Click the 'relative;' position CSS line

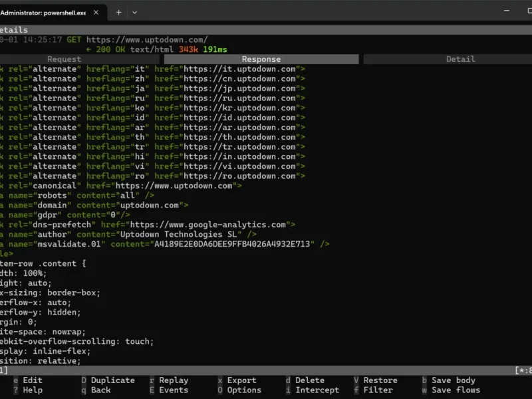point(41,361)
